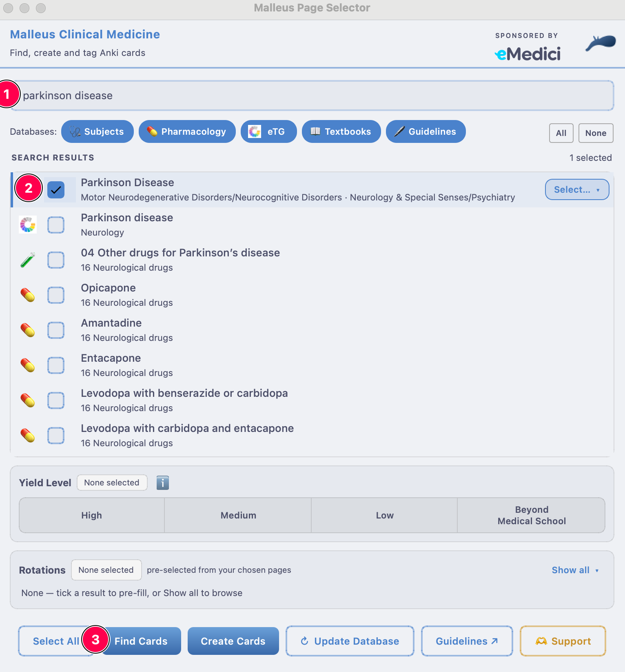This screenshot has width=625, height=672.
Task: Choose the High yield level
Action: pyautogui.click(x=92, y=515)
